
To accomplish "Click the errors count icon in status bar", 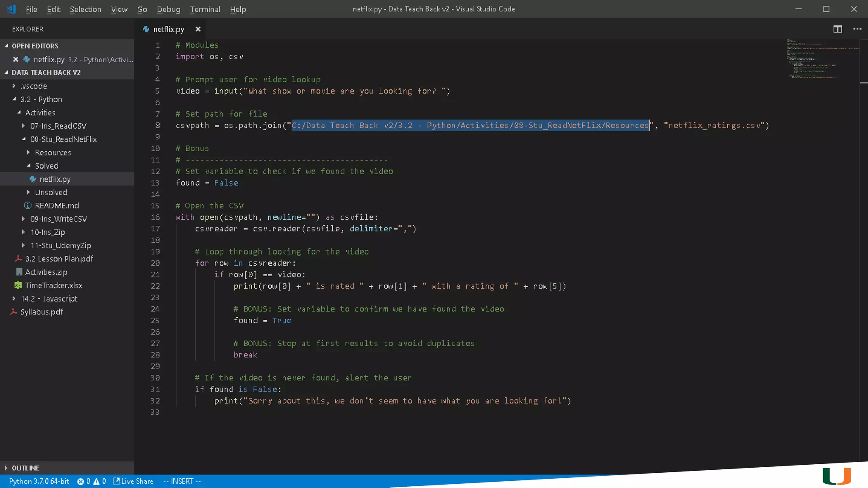I will pyautogui.click(x=81, y=481).
